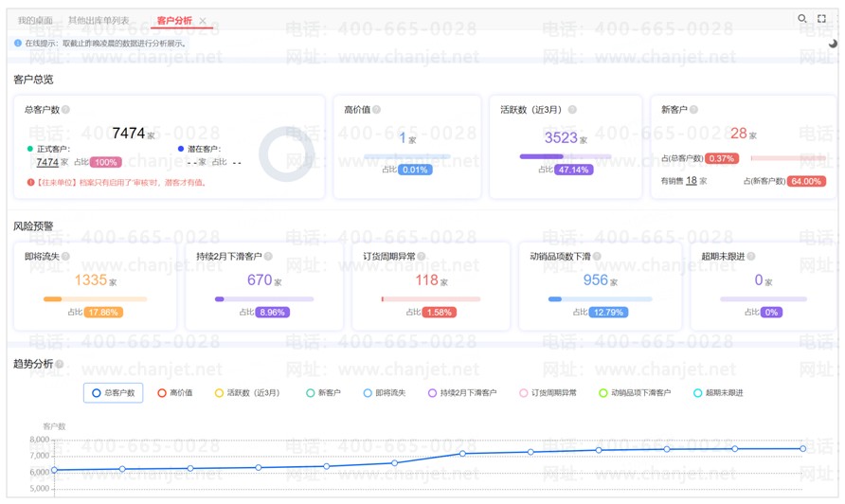This screenshot has width=845, height=504.
Task: Click the red warning icon before 往来单位
Action: click(x=30, y=182)
